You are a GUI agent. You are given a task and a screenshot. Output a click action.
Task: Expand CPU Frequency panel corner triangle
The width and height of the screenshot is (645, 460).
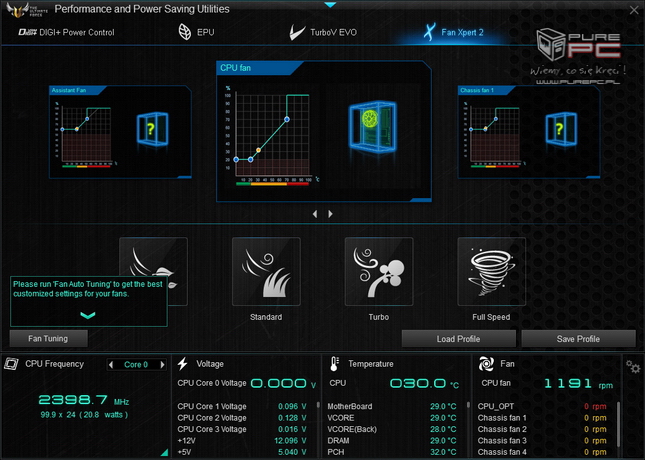coord(165,452)
